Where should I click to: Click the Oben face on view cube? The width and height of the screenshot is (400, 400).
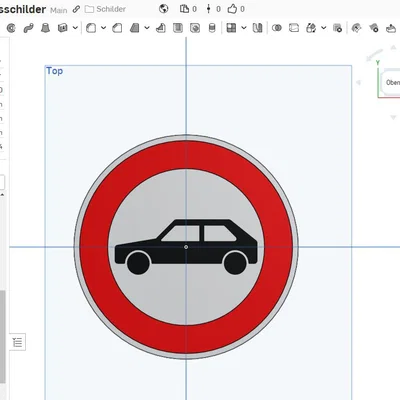(x=392, y=82)
